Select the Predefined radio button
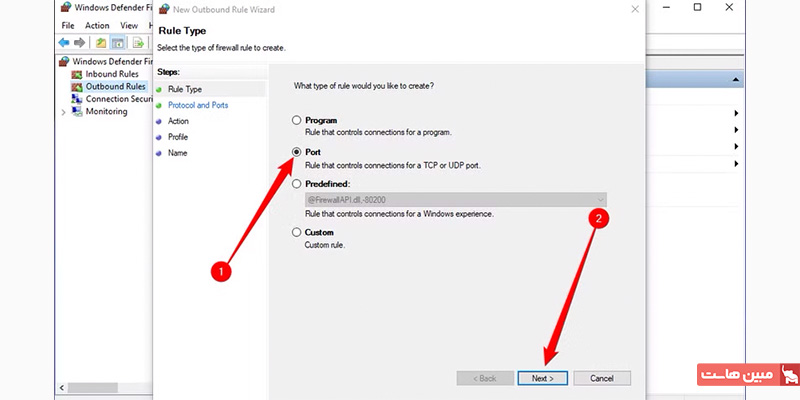This screenshot has height=400, width=800. [296, 184]
